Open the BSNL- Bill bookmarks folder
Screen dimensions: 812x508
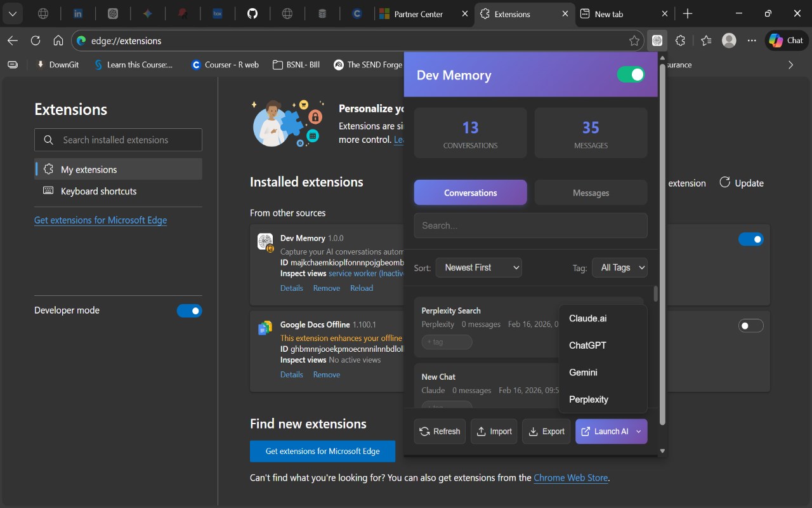(296, 65)
